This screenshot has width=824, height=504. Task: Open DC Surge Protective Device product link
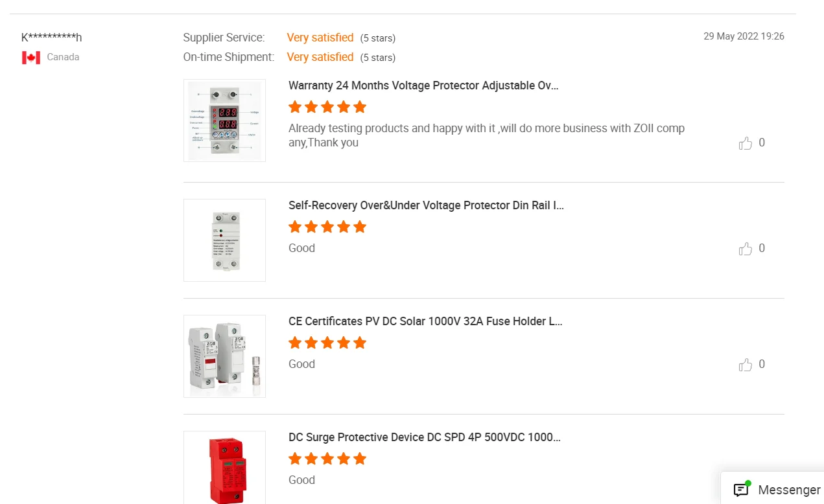tap(424, 437)
